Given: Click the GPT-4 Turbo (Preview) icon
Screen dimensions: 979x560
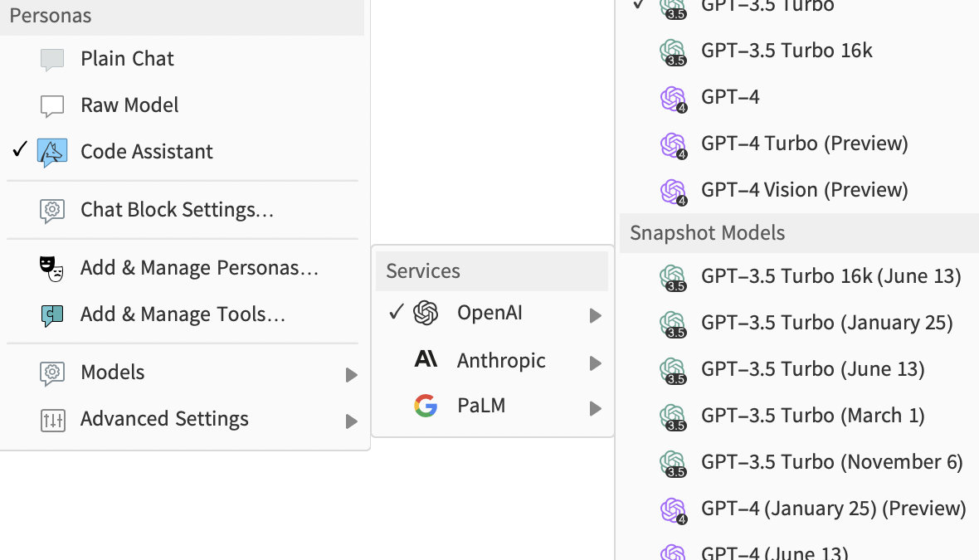Looking at the screenshot, I should coord(673,145).
